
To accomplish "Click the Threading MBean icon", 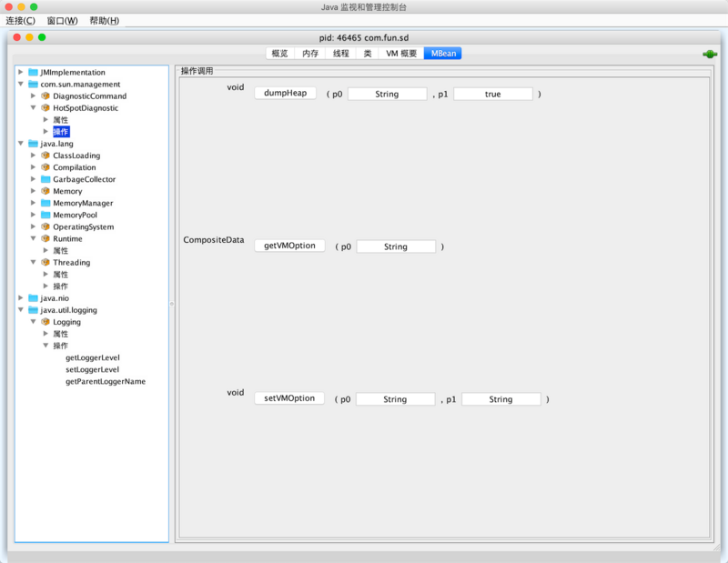I will point(45,262).
